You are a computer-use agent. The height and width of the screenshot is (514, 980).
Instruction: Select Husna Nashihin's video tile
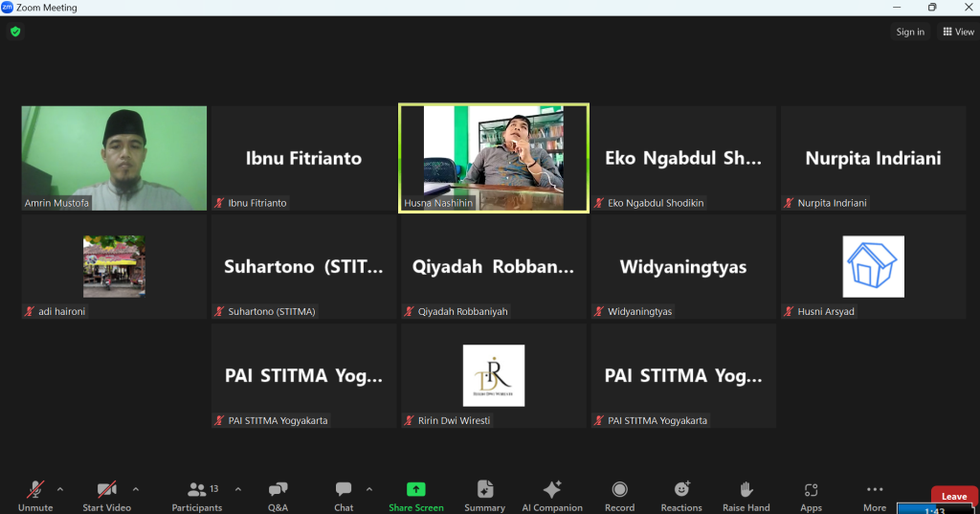pos(493,158)
